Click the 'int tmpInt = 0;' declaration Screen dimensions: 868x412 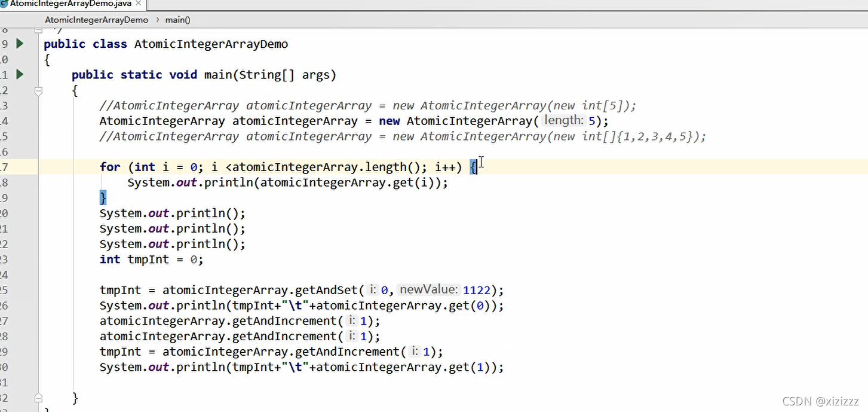point(151,260)
